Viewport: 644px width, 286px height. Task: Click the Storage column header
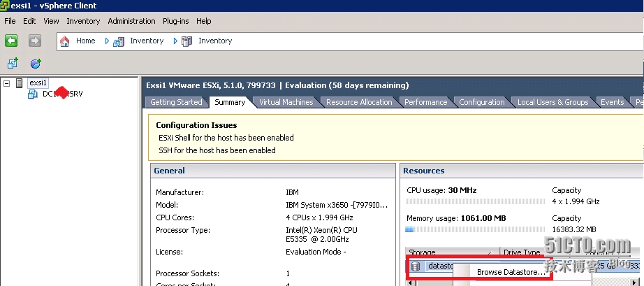pyautogui.click(x=452, y=252)
